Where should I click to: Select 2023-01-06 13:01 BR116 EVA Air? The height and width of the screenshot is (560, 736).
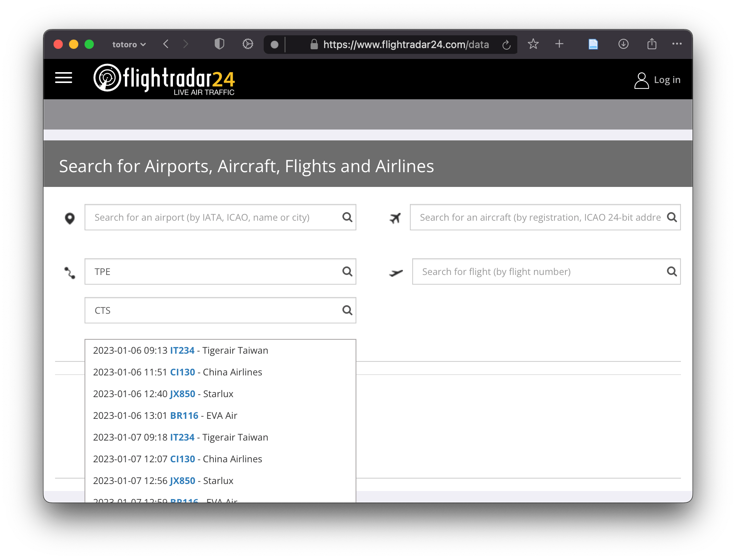(220, 416)
